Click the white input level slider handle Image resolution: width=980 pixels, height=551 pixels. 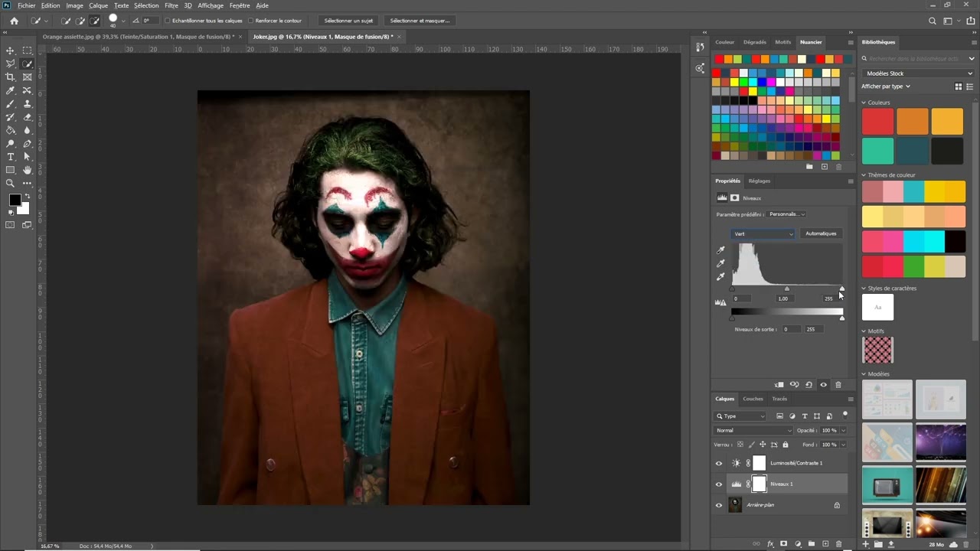coord(842,289)
